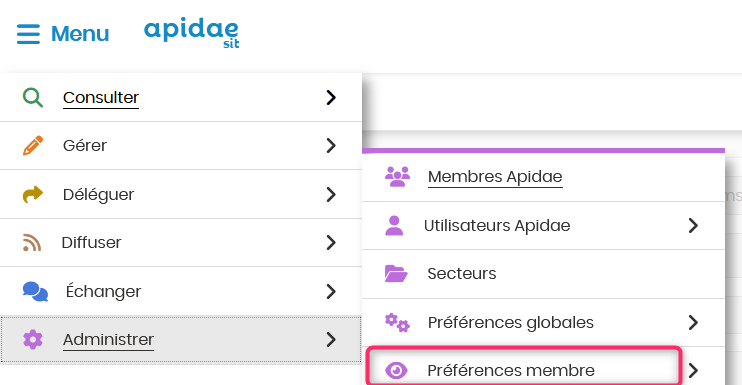Select the Échanger menu entry

click(x=181, y=291)
